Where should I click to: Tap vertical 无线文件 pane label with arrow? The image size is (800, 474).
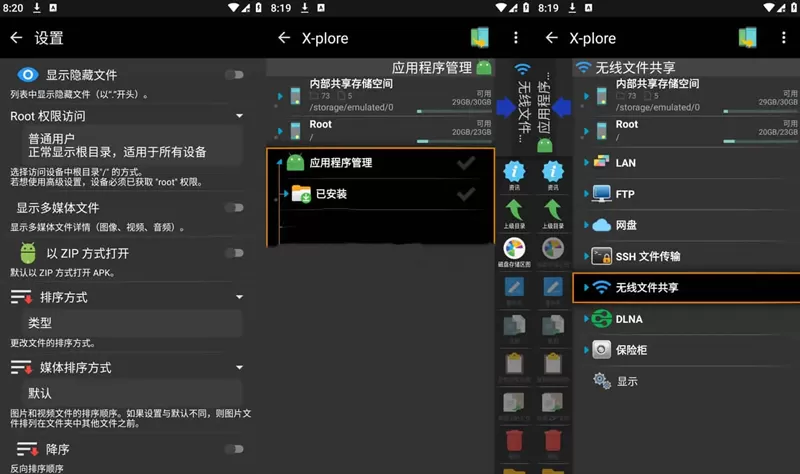tap(514, 105)
